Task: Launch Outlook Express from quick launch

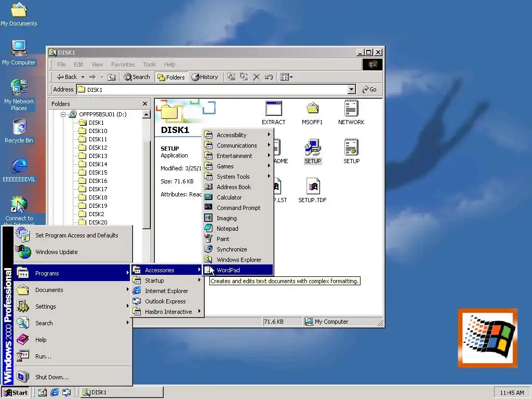Action: coord(67,393)
